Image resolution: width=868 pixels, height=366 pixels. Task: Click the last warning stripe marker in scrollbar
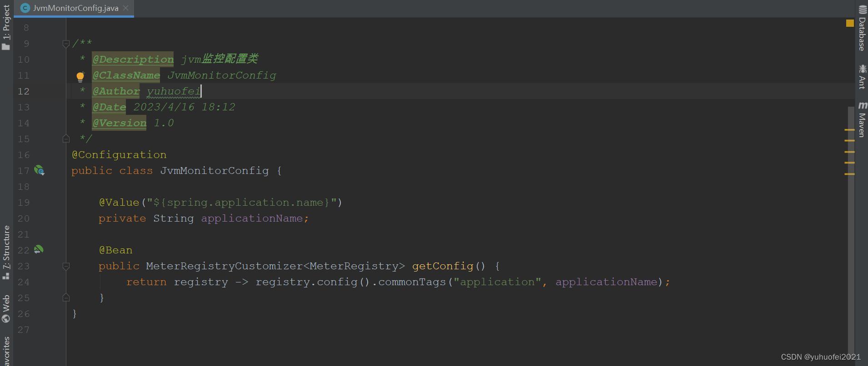click(849, 174)
